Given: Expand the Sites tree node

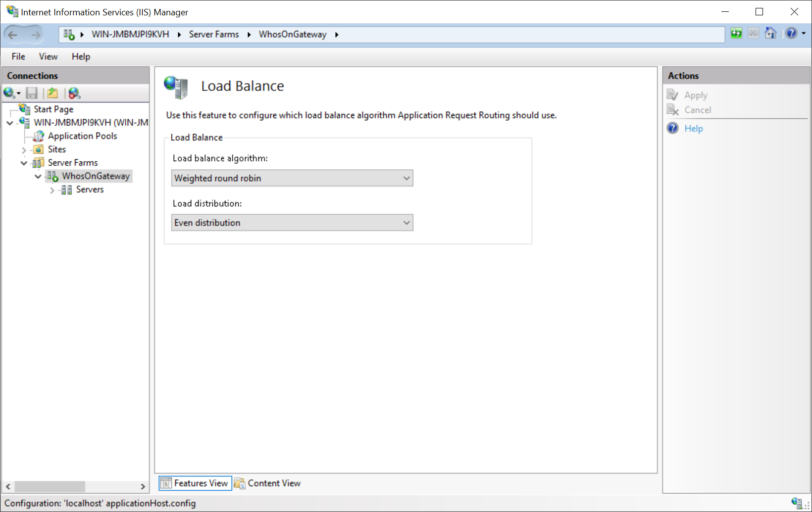Looking at the screenshot, I should (24, 149).
